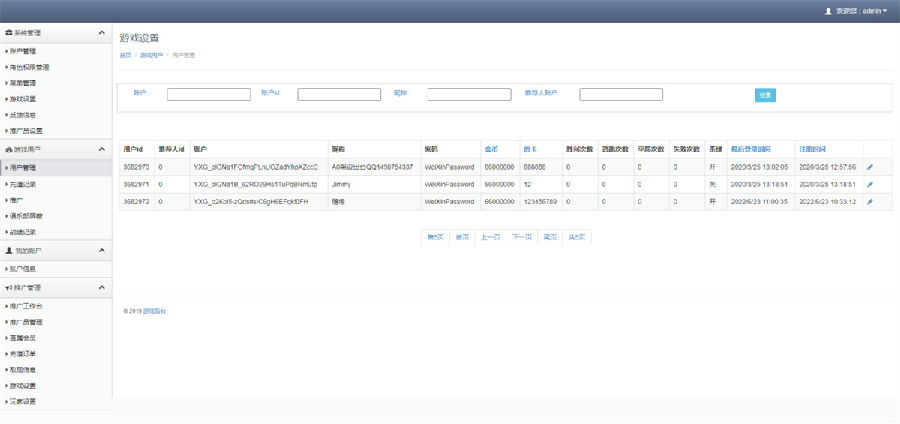Open the admin account dropdown
The height and width of the screenshot is (424, 900).
click(861, 11)
